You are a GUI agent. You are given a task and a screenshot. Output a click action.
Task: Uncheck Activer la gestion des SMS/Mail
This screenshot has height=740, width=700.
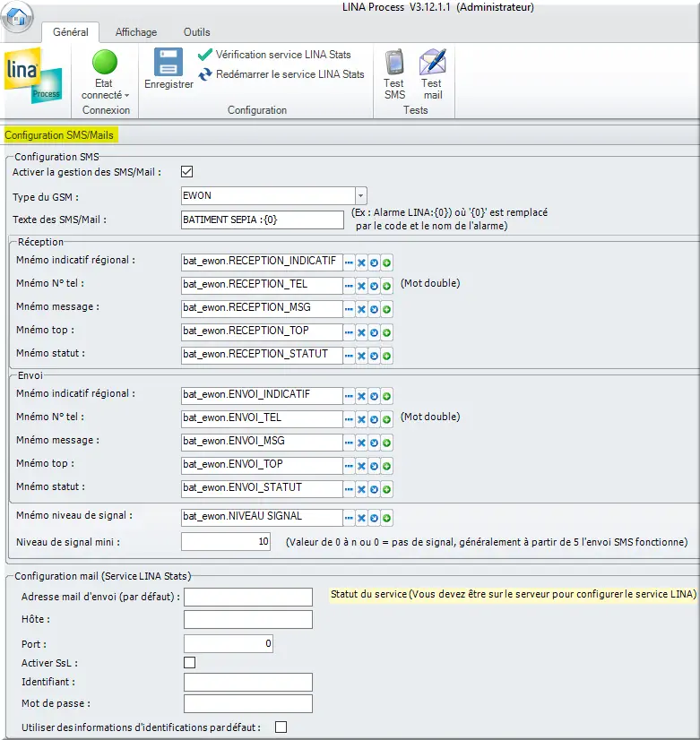coord(187,171)
